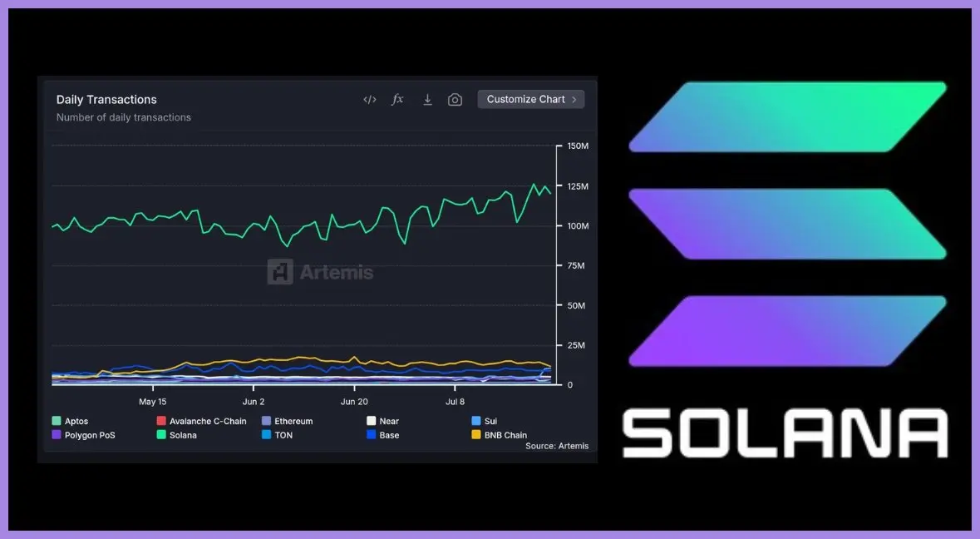Viewport: 980px width, 539px height.
Task: Select the Avalanche C-Chain legend label
Action: [208, 422]
